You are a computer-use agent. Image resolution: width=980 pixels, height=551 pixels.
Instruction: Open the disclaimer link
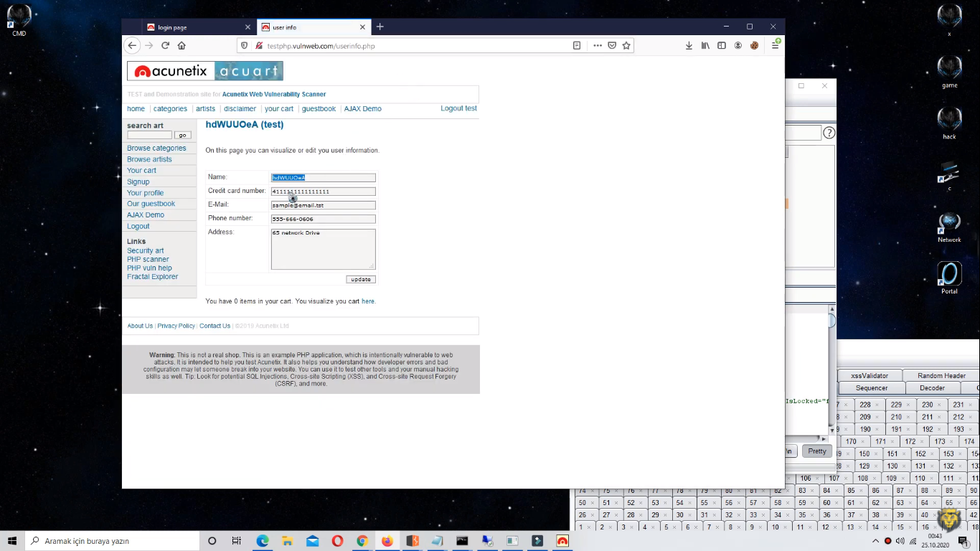click(x=240, y=108)
